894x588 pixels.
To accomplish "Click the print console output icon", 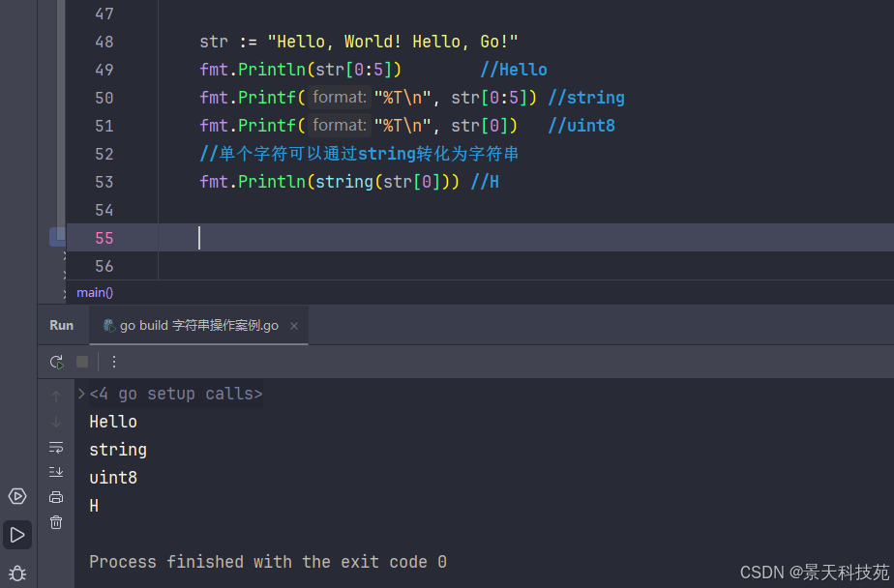I will tap(56, 497).
